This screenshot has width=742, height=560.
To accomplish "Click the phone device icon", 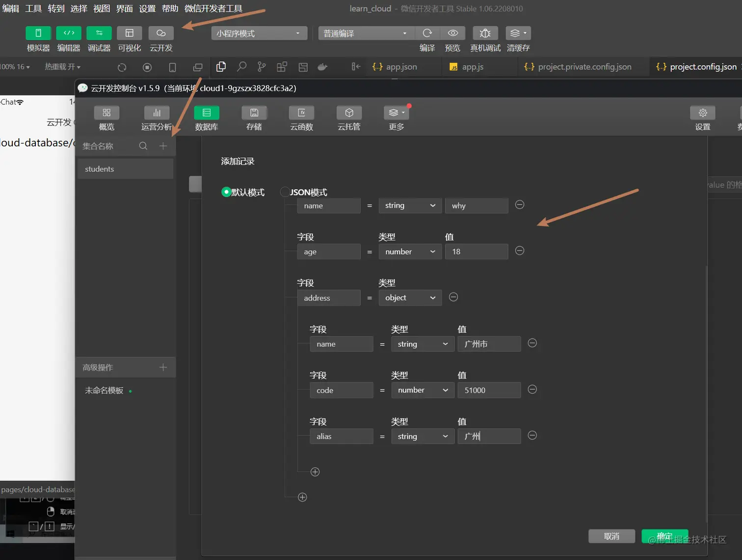I will (x=172, y=67).
